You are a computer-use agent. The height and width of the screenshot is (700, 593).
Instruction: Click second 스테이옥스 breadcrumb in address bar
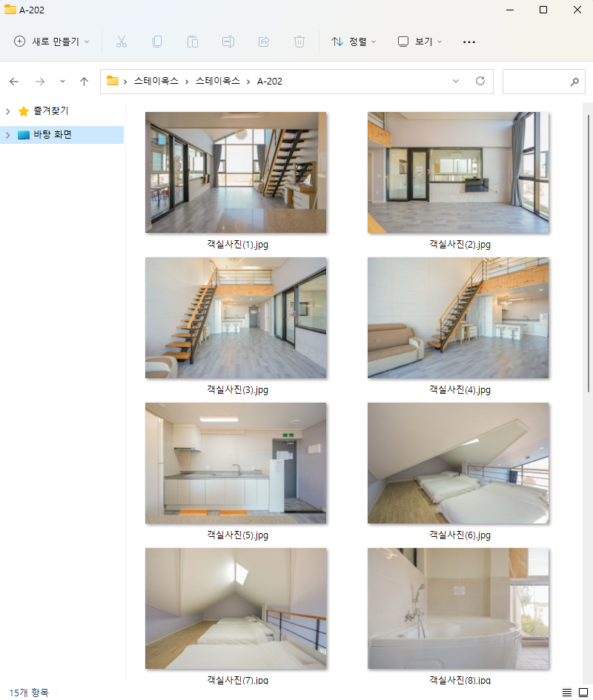[x=218, y=82]
